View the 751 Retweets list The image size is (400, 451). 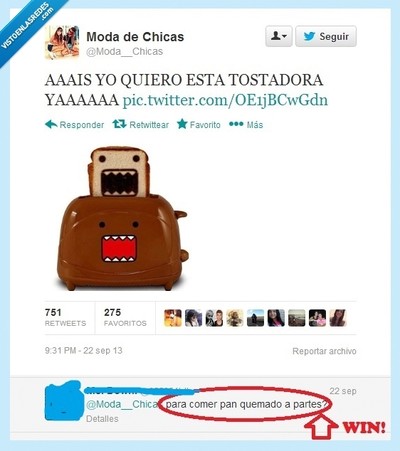pos(65,317)
